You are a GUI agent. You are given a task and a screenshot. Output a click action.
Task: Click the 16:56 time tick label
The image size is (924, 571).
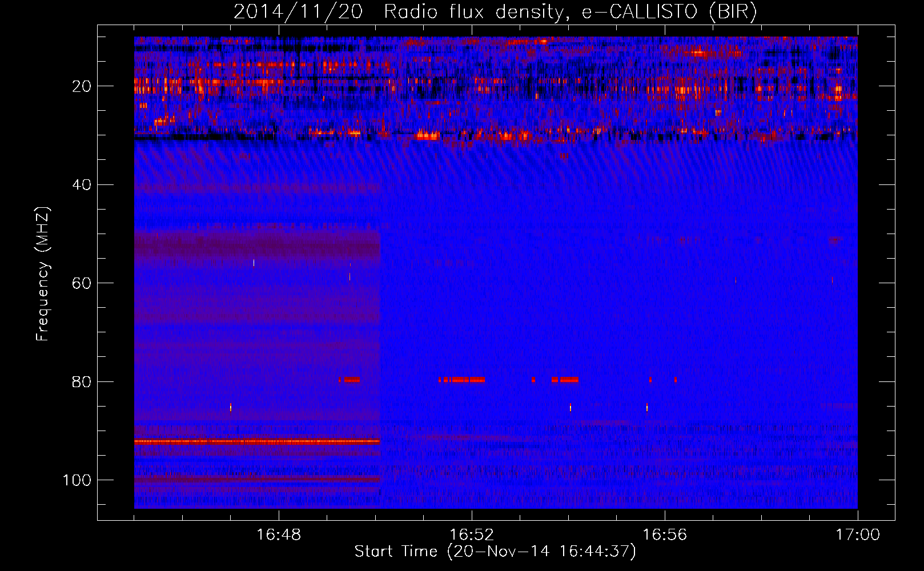[665, 535]
